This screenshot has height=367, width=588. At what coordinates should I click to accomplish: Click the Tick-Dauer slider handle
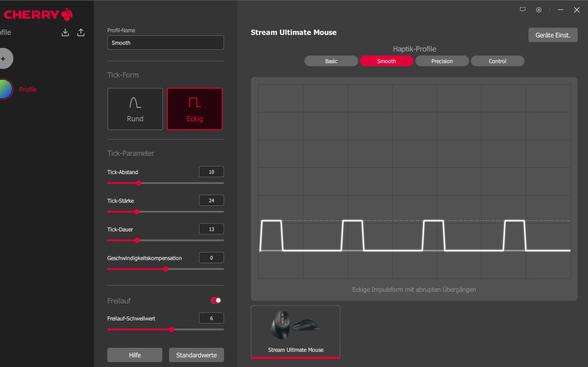coord(137,240)
